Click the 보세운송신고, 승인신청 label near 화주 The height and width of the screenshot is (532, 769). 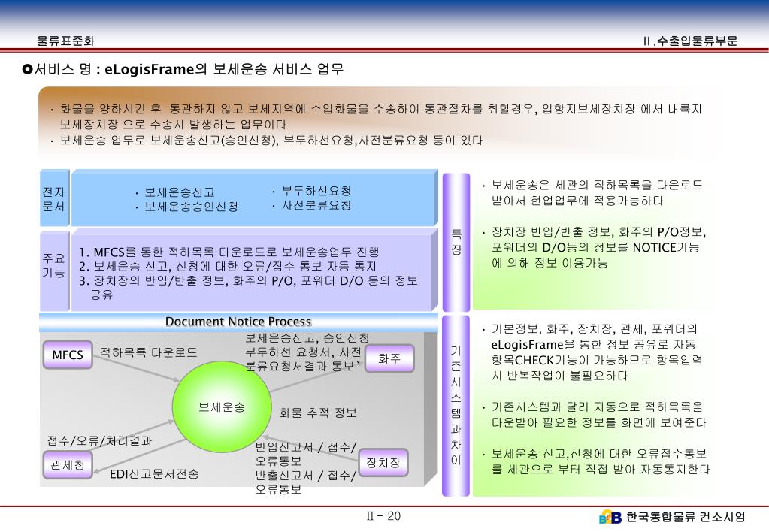307,338
